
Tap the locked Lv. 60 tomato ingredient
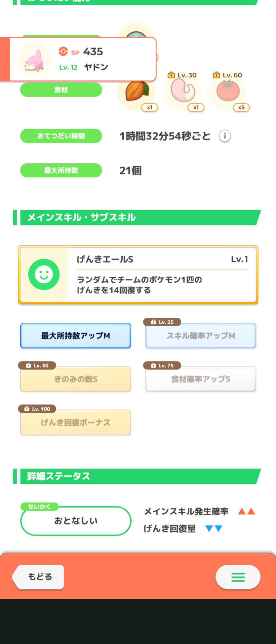(x=228, y=91)
